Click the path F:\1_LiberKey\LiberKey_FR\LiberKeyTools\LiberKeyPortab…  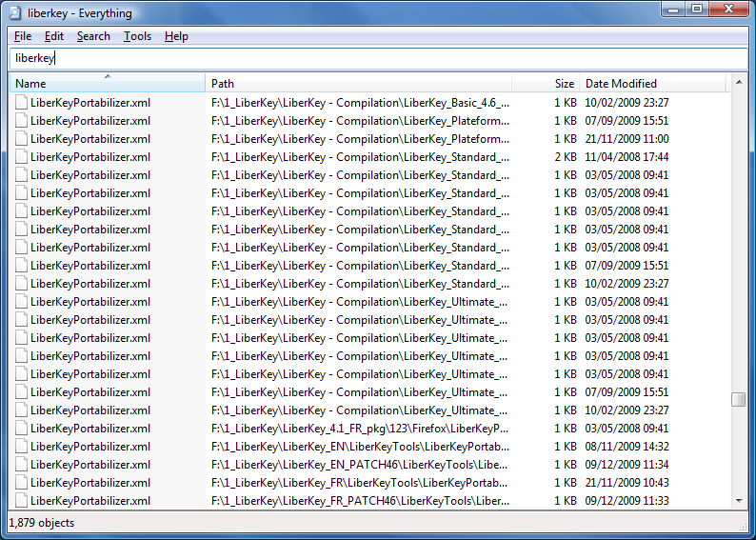pos(359,483)
